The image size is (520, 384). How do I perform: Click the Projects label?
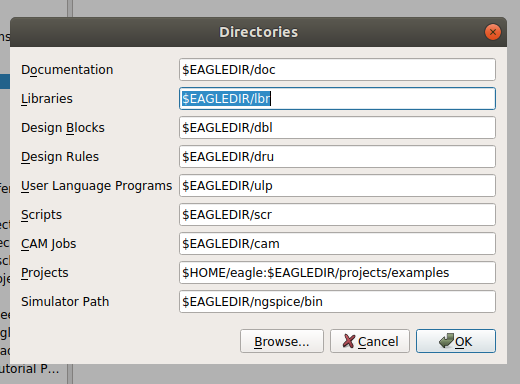45,273
